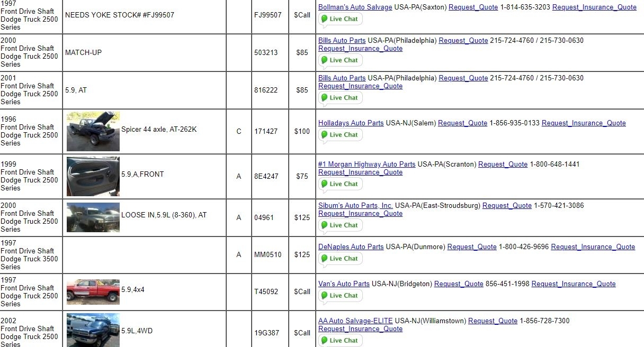This screenshot has width=644, height=347.
Task: View the red truck photo for stock T45092
Action: 93,291
